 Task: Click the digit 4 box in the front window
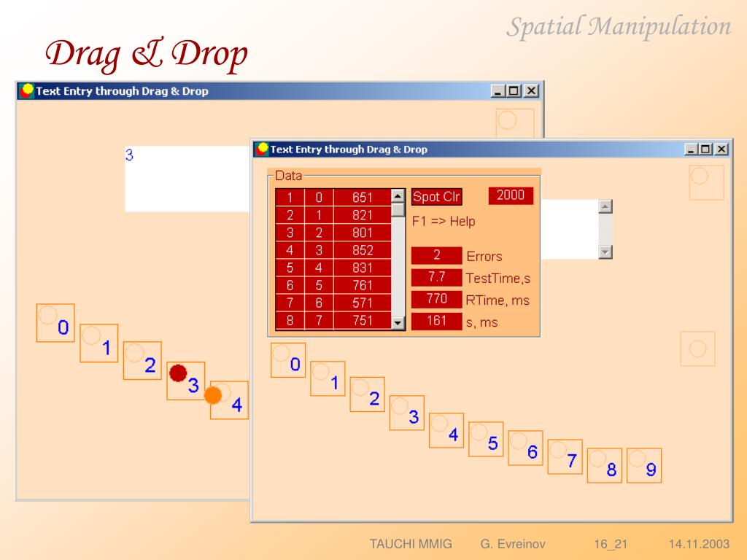(446, 430)
